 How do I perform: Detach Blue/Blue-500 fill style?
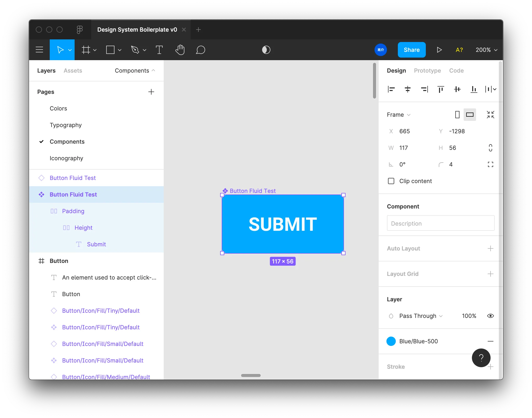pos(491,341)
